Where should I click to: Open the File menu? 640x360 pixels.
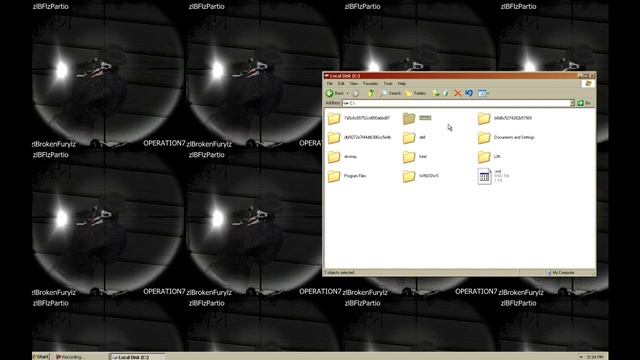click(329, 84)
